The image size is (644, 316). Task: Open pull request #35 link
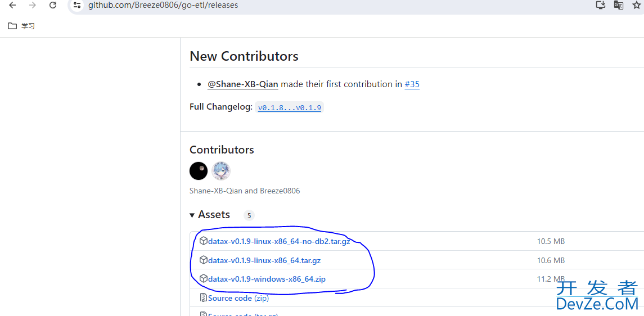click(x=412, y=84)
